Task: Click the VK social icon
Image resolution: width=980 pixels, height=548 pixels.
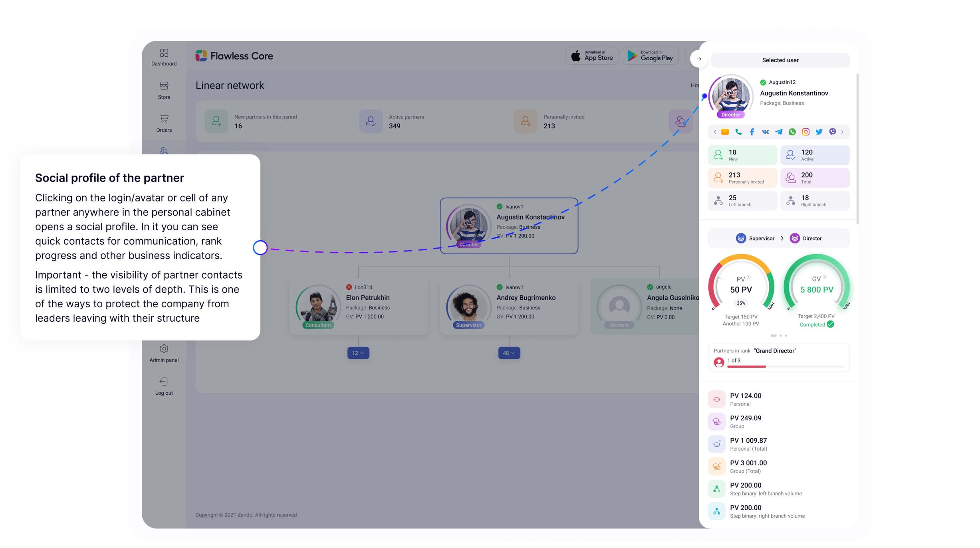Action: coord(765,132)
